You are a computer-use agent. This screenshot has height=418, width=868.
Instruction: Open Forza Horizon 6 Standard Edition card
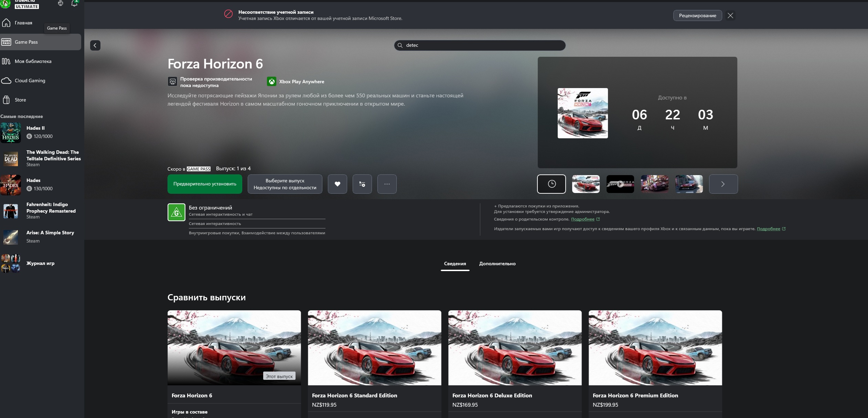(x=375, y=364)
